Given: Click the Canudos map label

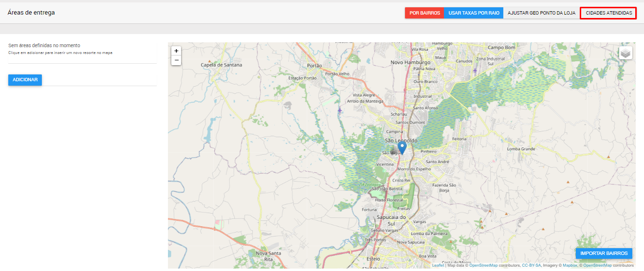Looking at the screenshot, I should point(464,61).
